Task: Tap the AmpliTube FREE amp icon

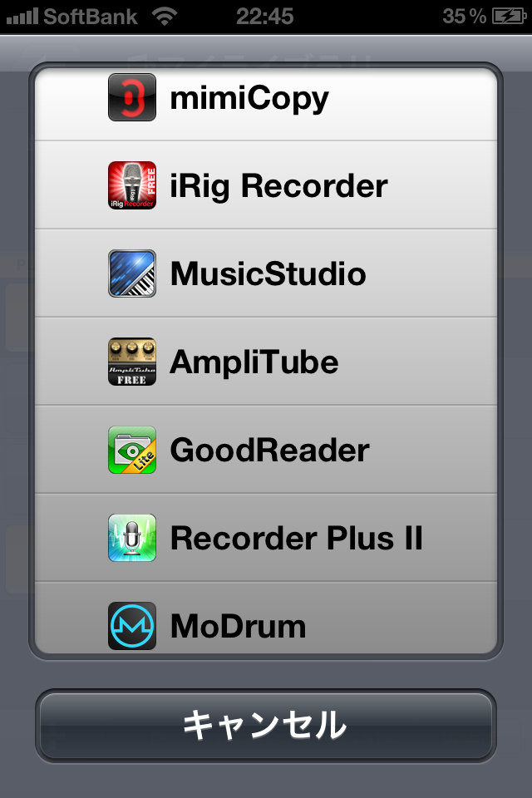Action: point(132,362)
